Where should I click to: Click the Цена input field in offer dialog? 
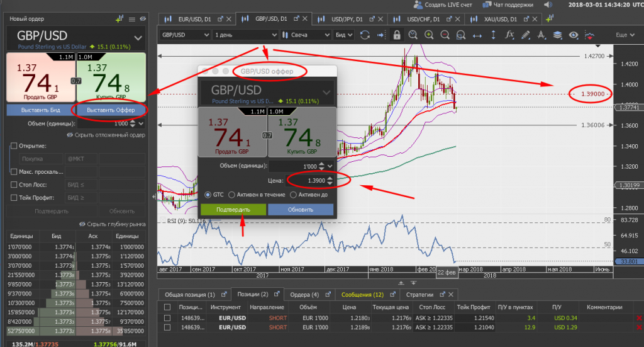pyautogui.click(x=307, y=181)
